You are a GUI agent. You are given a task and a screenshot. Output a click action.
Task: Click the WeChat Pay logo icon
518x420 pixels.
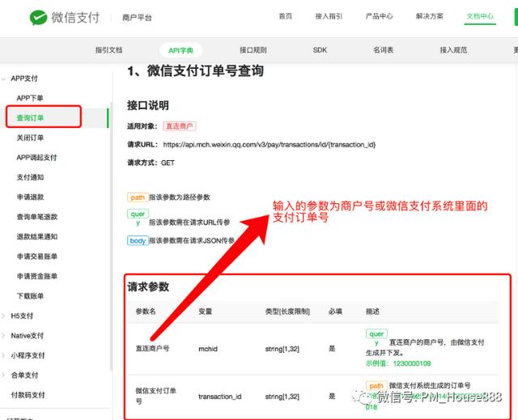tap(38, 17)
